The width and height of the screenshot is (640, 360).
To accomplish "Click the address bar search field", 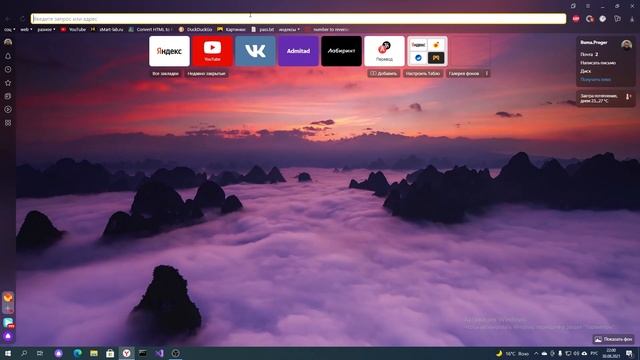I will [x=298, y=19].
